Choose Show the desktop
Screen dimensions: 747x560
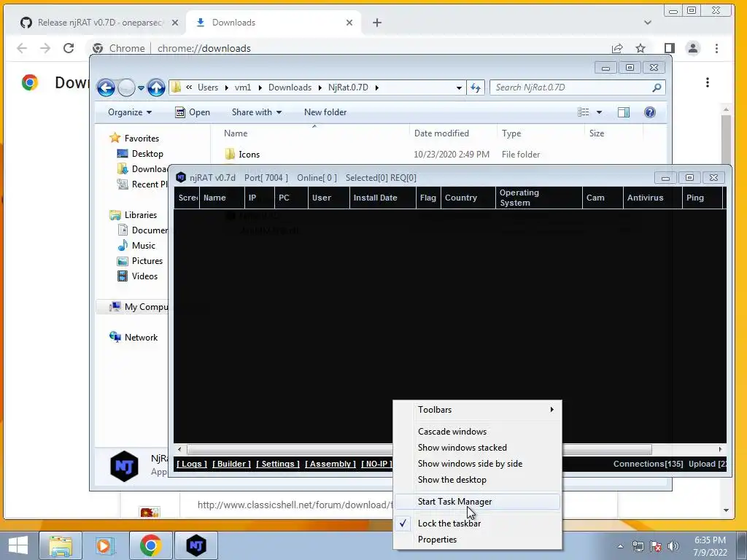point(477,480)
